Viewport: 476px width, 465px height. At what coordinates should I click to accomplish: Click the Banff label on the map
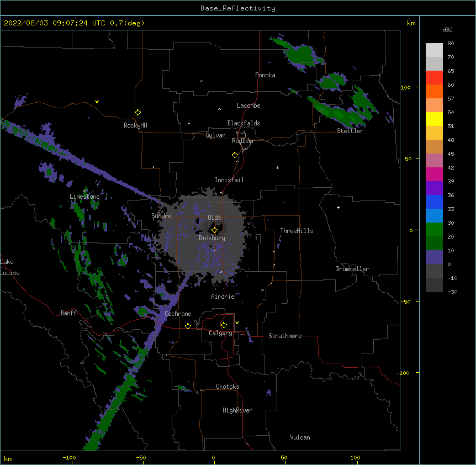(x=68, y=313)
